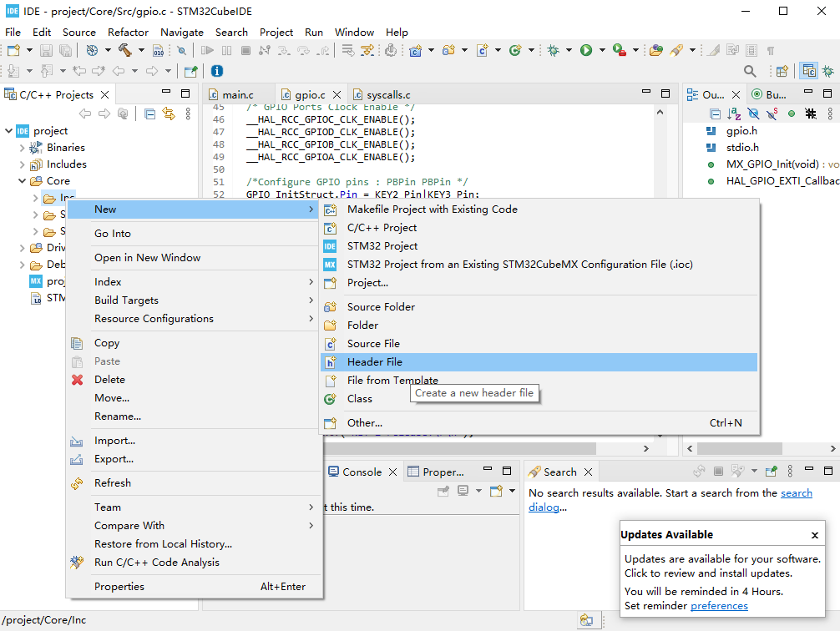Screen dimensions: 840x631
Task: Switch to the main.c editor tab
Action: click(x=239, y=95)
